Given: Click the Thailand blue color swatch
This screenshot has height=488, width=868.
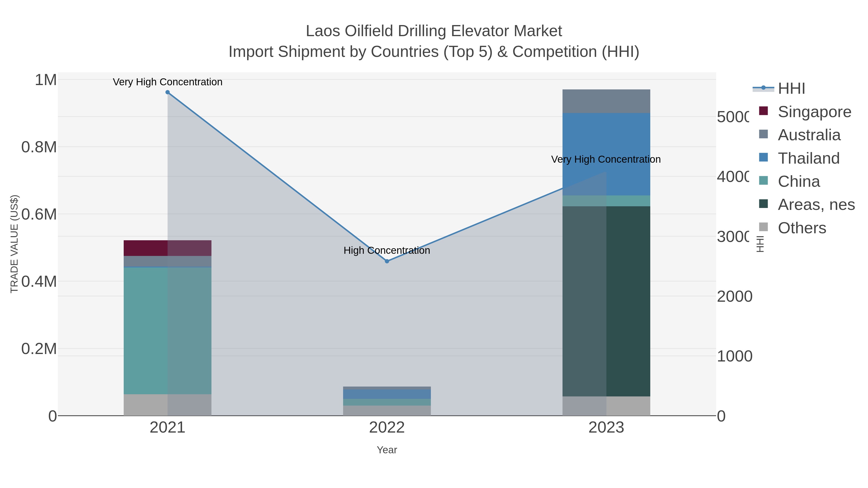Looking at the screenshot, I should [763, 157].
